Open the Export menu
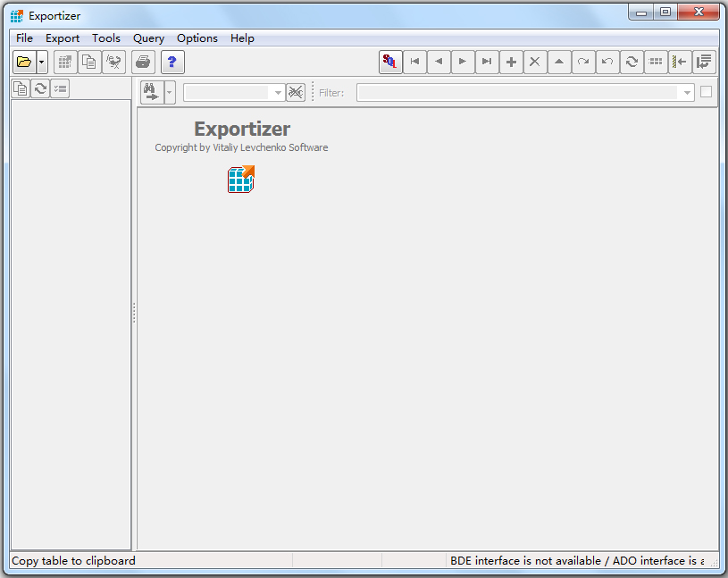Image resolution: width=728 pixels, height=578 pixels. 63,38
